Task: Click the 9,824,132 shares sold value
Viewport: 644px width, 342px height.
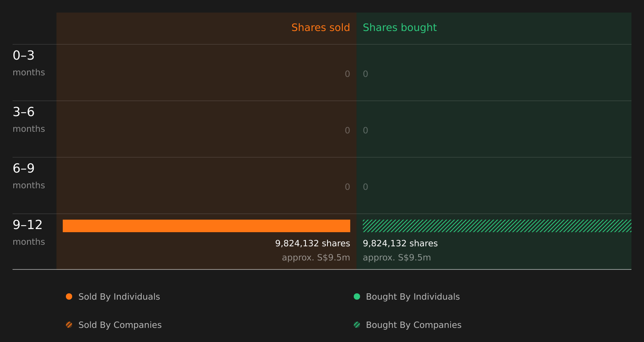Action: 313,243
